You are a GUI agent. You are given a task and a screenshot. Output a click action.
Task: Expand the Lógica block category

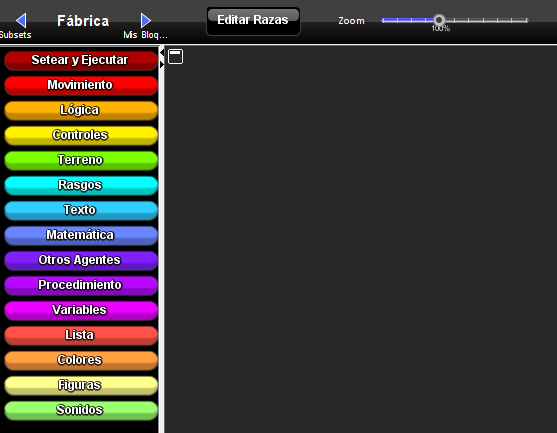tap(81, 110)
